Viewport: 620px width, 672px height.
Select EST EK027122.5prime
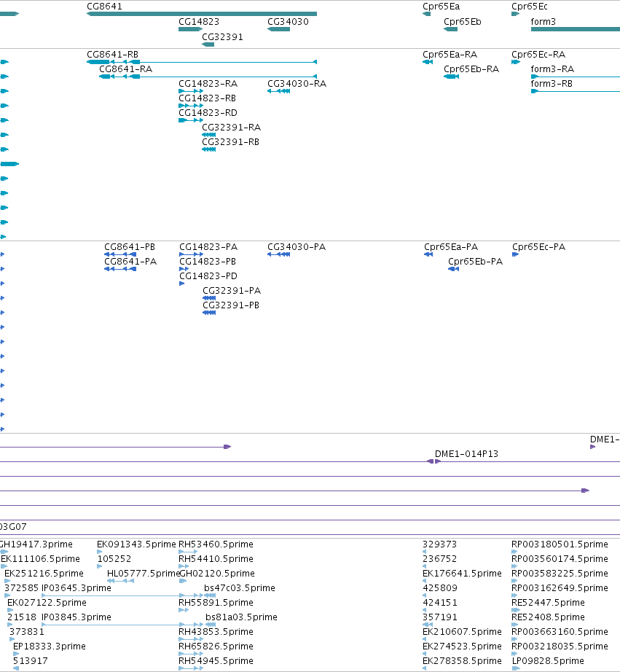pos(10,610)
